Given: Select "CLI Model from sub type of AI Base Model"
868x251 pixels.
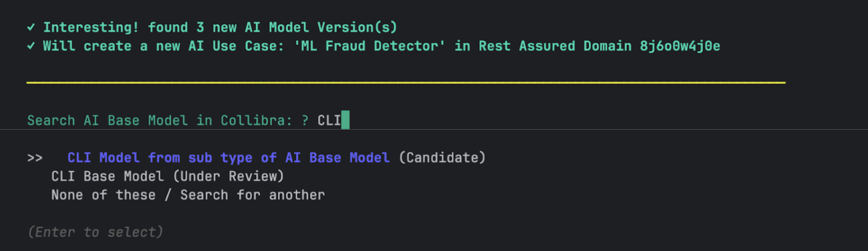Looking at the screenshot, I should (228, 158).
